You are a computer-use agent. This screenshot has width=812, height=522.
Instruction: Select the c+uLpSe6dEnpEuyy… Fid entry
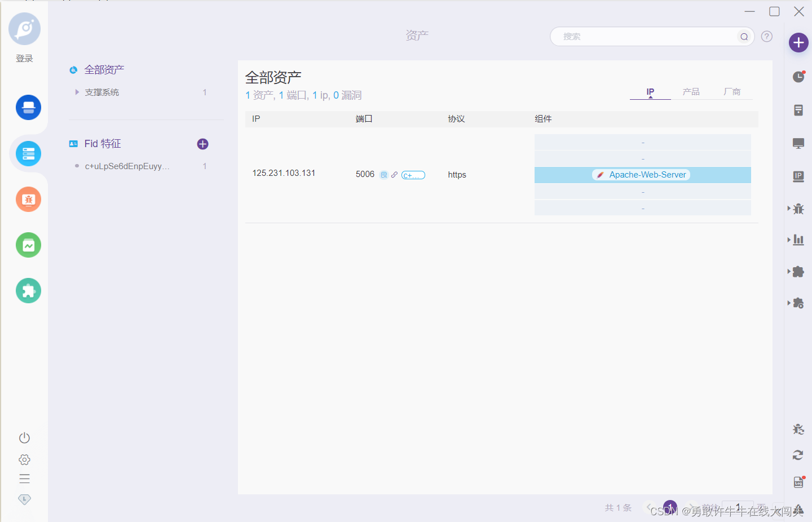coord(127,166)
